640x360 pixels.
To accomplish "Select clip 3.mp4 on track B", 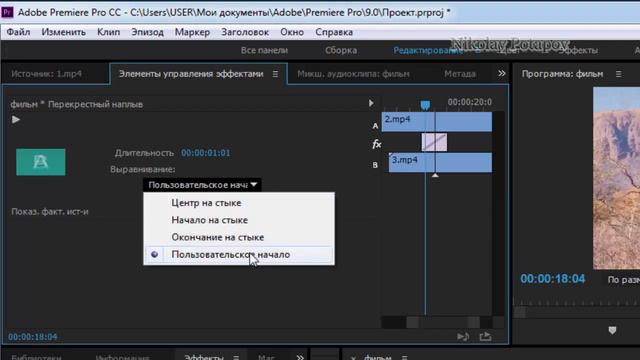I will [440, 162].
